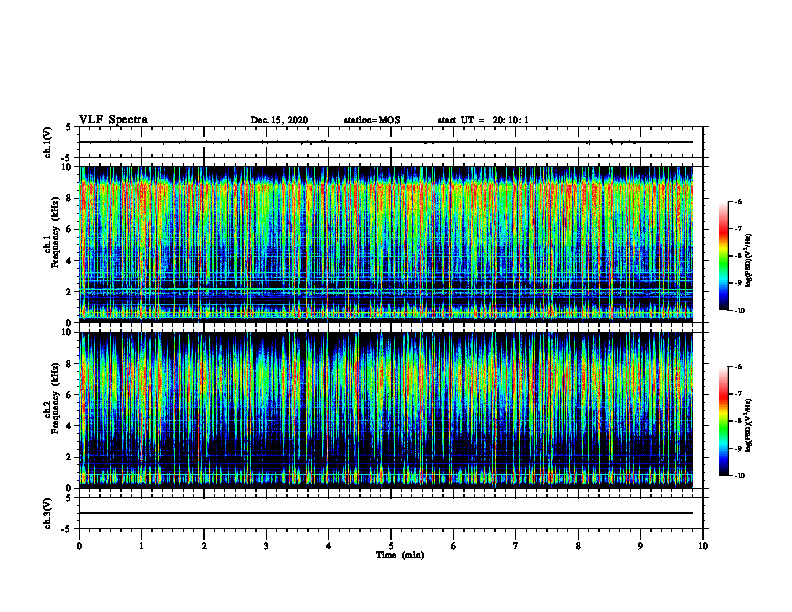
Task: Click the ch.1 frequency spectrogram panel
Action: [x=386, y=244]
